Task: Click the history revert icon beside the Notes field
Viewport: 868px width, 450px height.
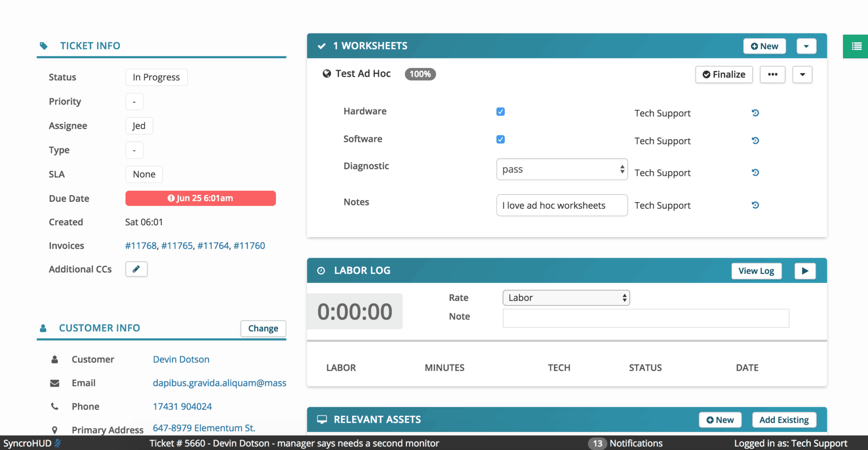Action: click(x=756, y=205)
